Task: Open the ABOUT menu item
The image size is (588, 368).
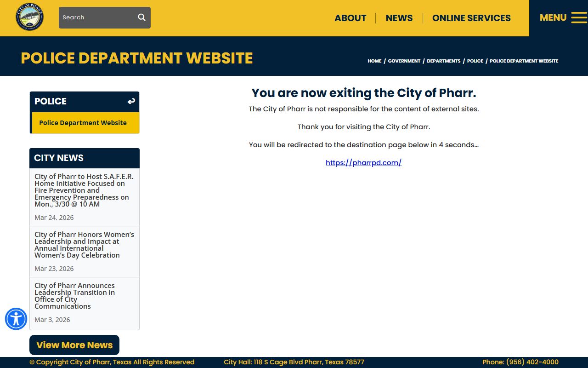Action: tap(350, 18)
